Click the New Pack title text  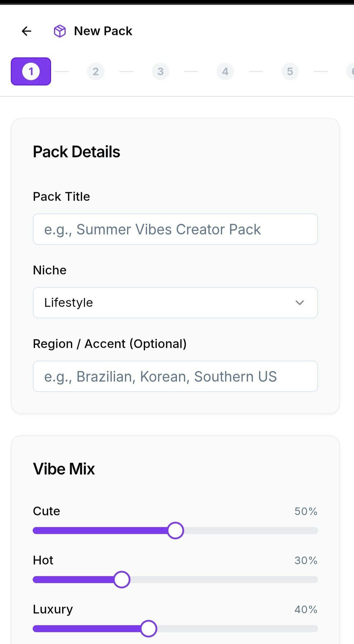[103, 31]
